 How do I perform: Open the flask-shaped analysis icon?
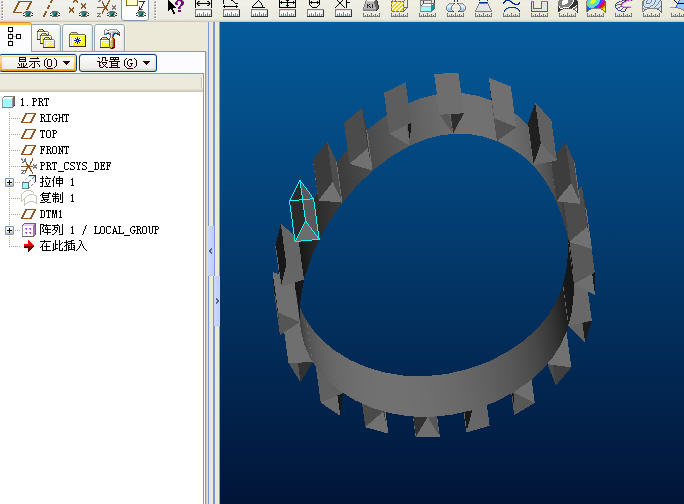point(483,8)
